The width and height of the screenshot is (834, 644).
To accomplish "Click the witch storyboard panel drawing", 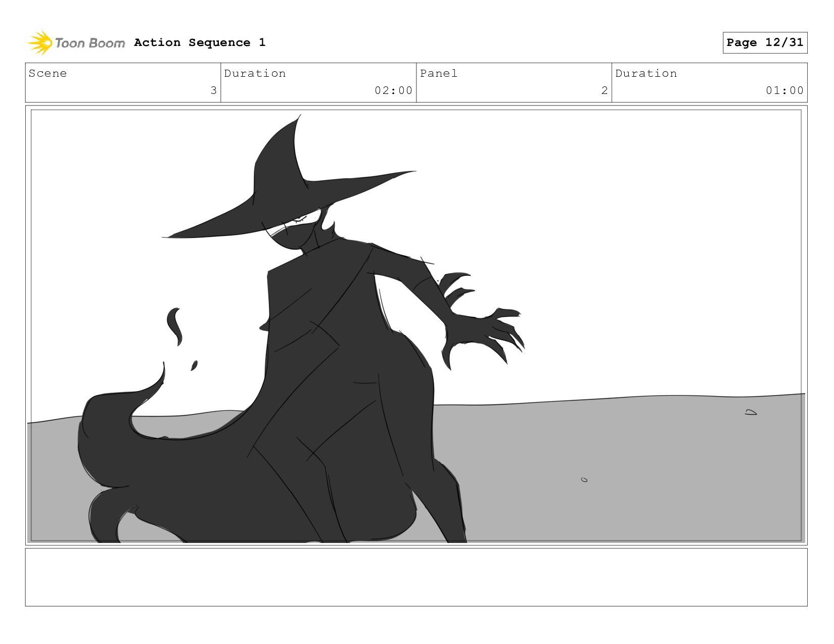I will point(416,325).
